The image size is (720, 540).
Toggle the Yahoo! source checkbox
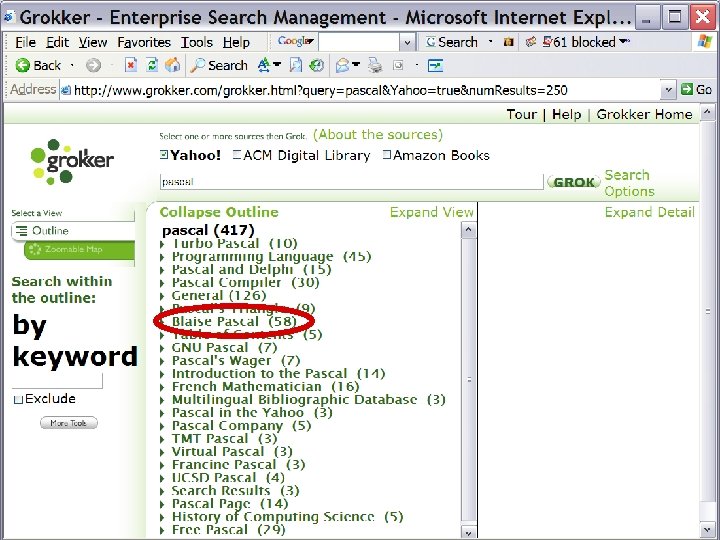click(x=164, y=155)
